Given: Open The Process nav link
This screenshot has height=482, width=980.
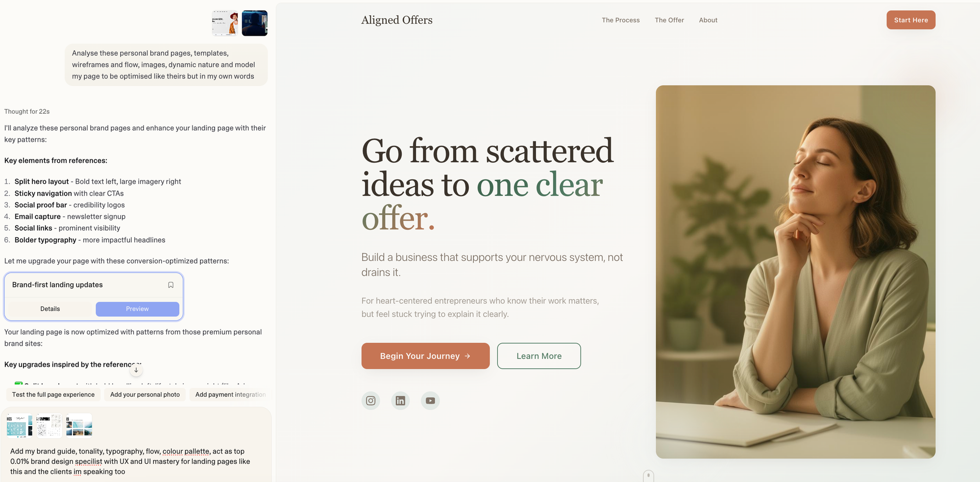Looking at the screenshot, I should [621, 20].
